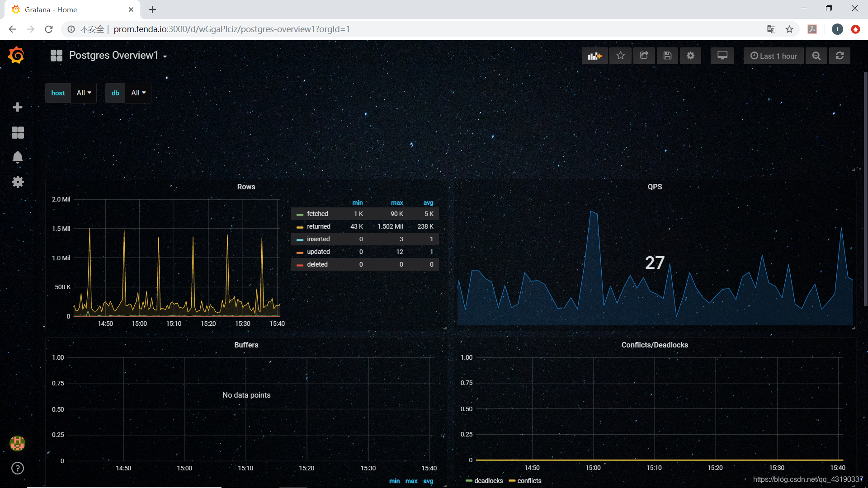Viewport: 868px width, 488px height.
Task: Open the Conflicts/Deadlocks panel title menu
Action: [655, 345]
